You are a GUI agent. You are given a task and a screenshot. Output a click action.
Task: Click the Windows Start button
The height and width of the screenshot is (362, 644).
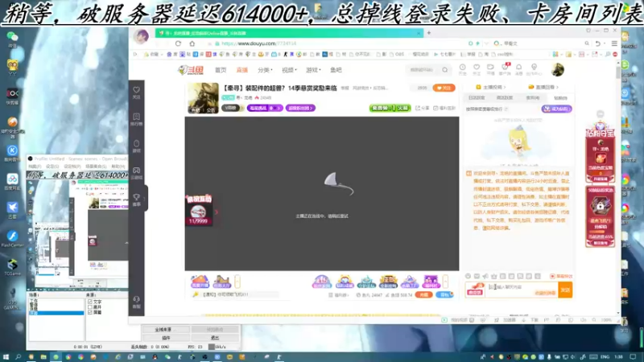6,357
